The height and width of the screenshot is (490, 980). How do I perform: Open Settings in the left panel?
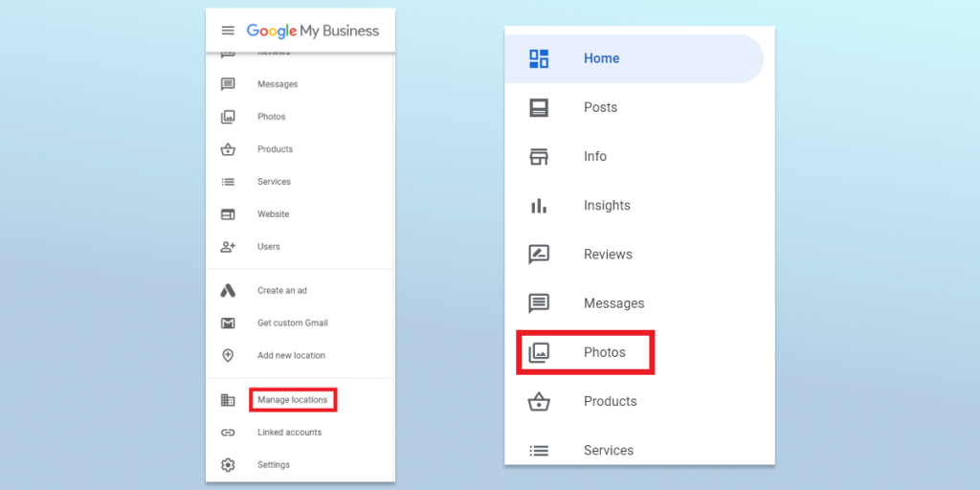[274, 465]
